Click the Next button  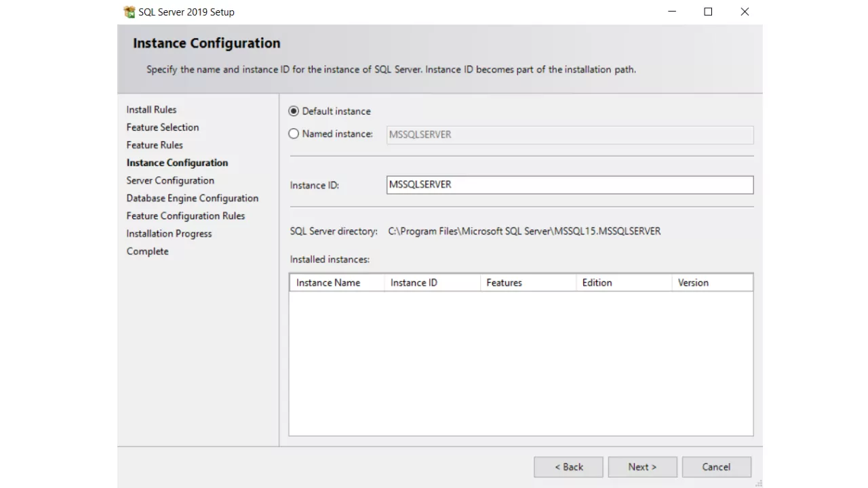coord(642,467)
